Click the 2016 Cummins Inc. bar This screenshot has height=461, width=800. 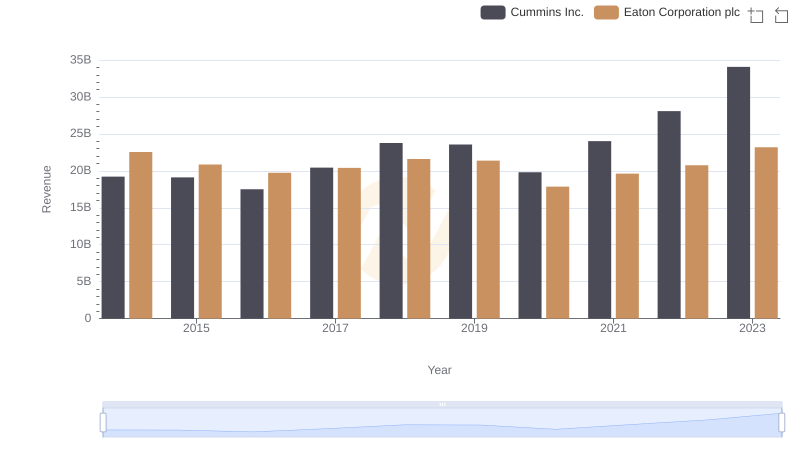tap(252, 254)
